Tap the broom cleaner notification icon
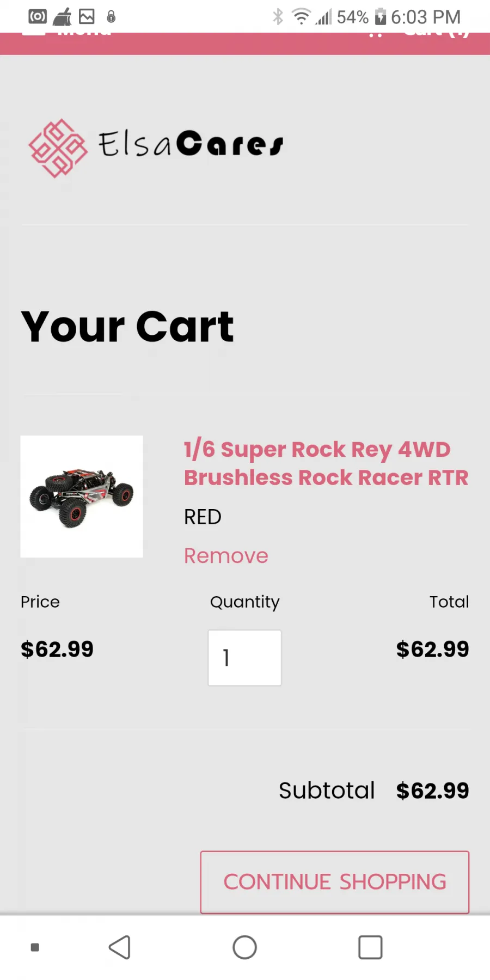This screenshot has height=980, width=490. 62,17
